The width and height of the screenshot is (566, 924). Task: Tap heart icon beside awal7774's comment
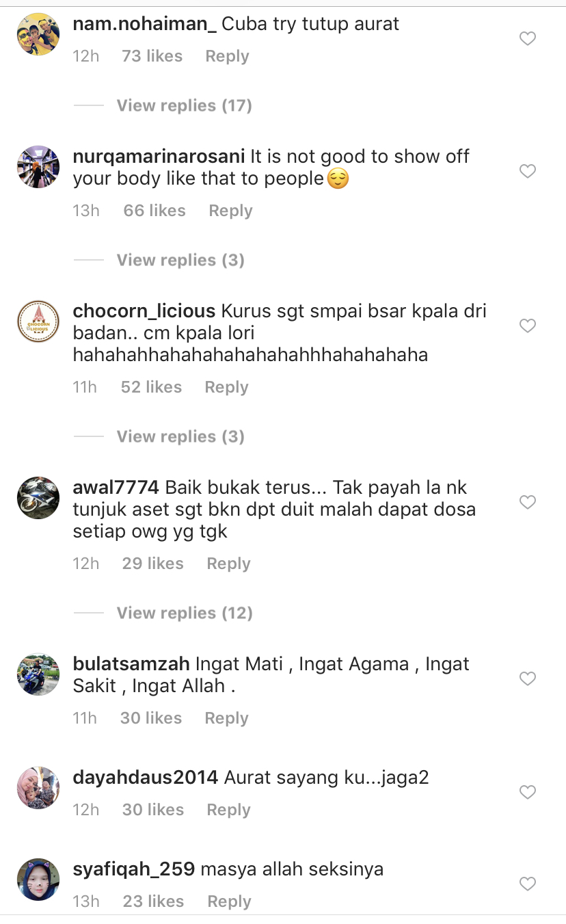[x=528, y=502]
